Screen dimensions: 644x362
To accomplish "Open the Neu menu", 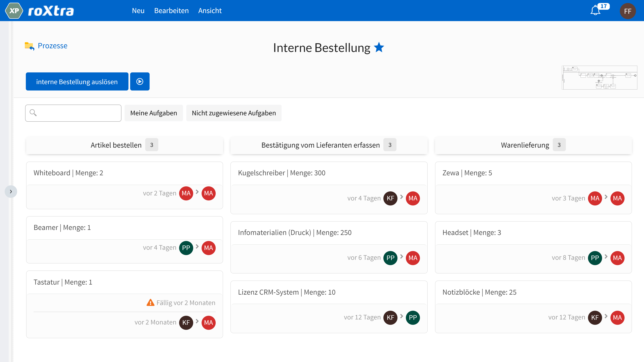I will coord(138,11).
